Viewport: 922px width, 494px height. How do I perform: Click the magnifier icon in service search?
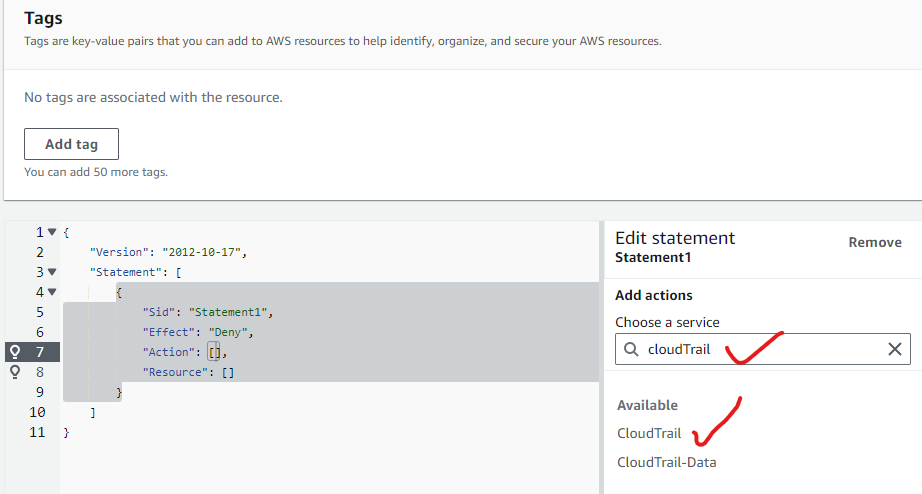point(631,349)
